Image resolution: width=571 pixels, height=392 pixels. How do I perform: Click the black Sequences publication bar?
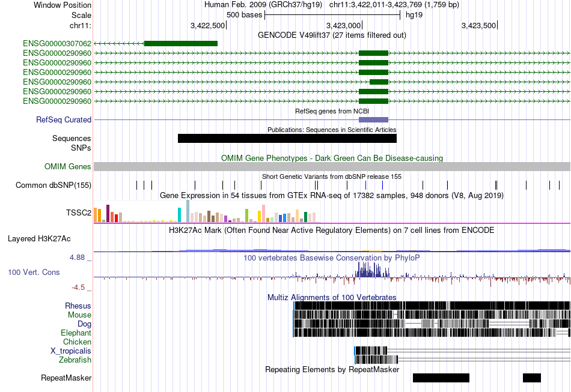coord(287,138)
